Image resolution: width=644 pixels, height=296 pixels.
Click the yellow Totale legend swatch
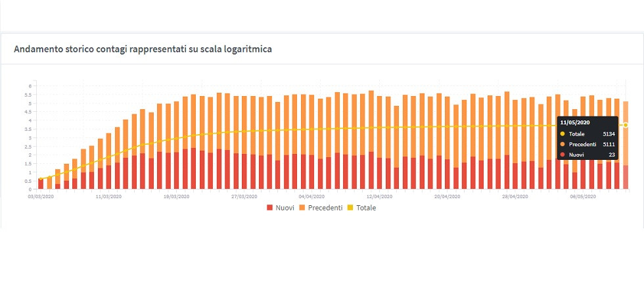coord(351,208)
